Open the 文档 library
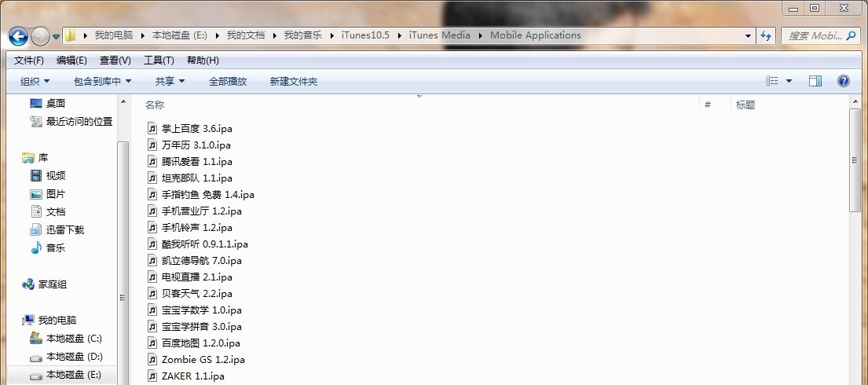This screenshot has height=385, width=868. pos(55,211)
